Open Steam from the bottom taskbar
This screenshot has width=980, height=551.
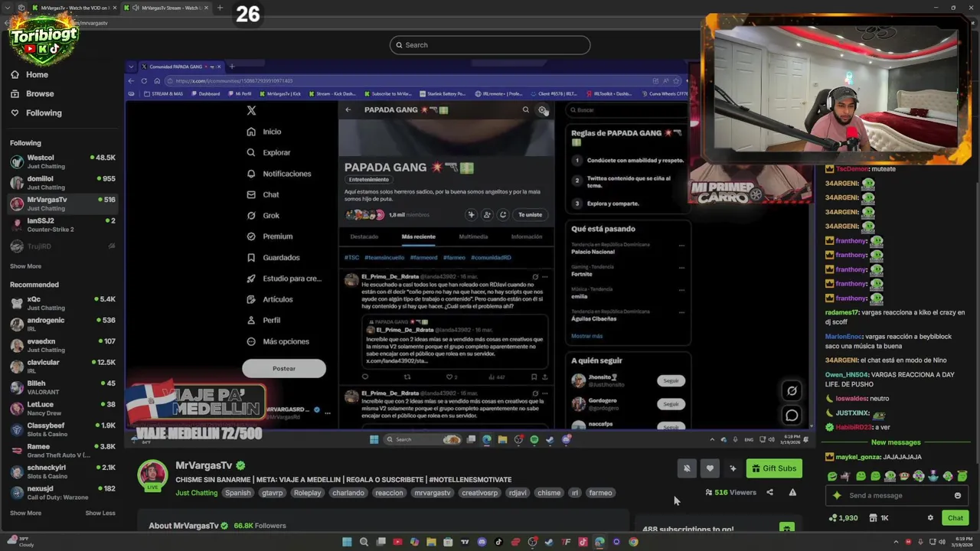(549, 542)
